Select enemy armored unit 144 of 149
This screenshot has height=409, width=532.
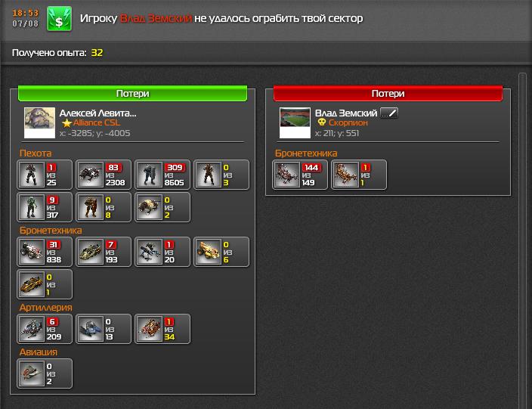300,175
